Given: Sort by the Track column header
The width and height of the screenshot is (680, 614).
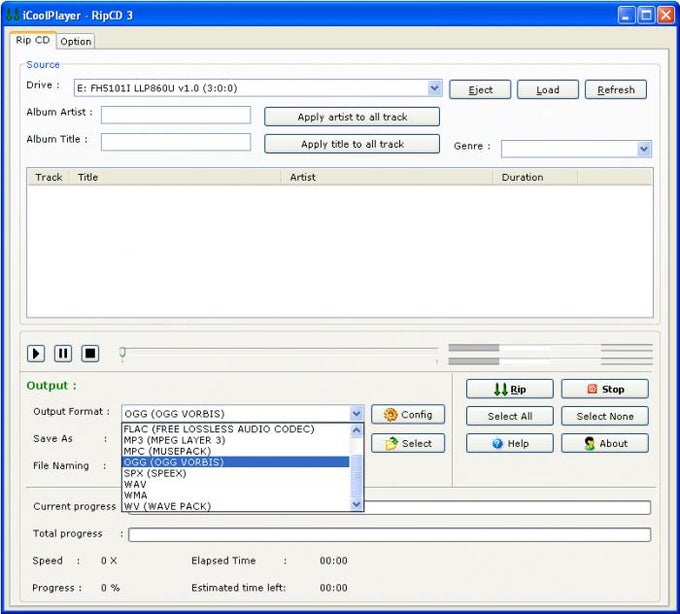Looking at the screenshot, I should click(x=49, y=177).
